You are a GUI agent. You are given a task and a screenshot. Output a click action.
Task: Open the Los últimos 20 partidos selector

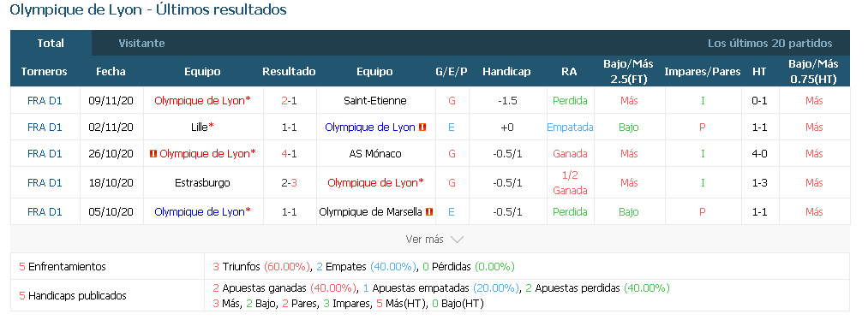(770, 43)
